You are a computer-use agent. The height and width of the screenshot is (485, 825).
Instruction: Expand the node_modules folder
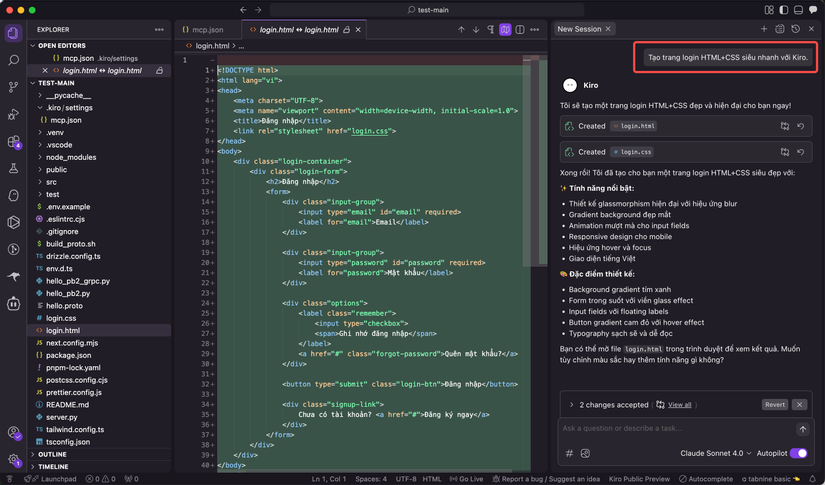(x=71, y=157)
